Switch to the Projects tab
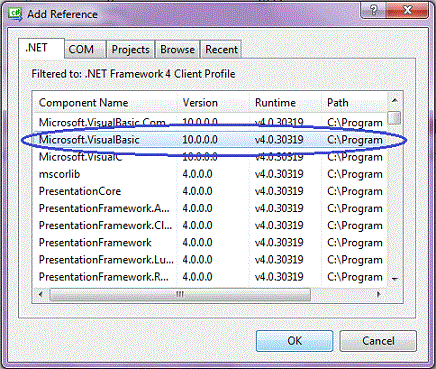Viewport: 436px width, 369px height. click(x=130, y=49)
